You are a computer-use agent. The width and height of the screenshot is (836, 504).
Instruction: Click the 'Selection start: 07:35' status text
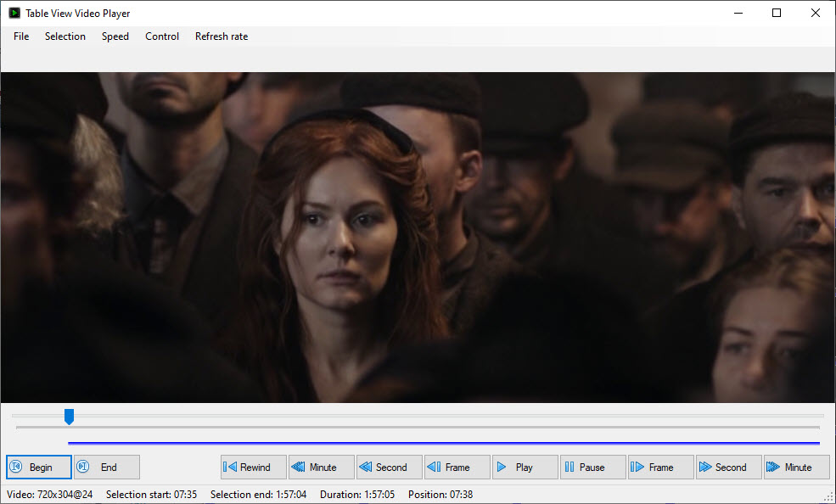pos(151,495)
